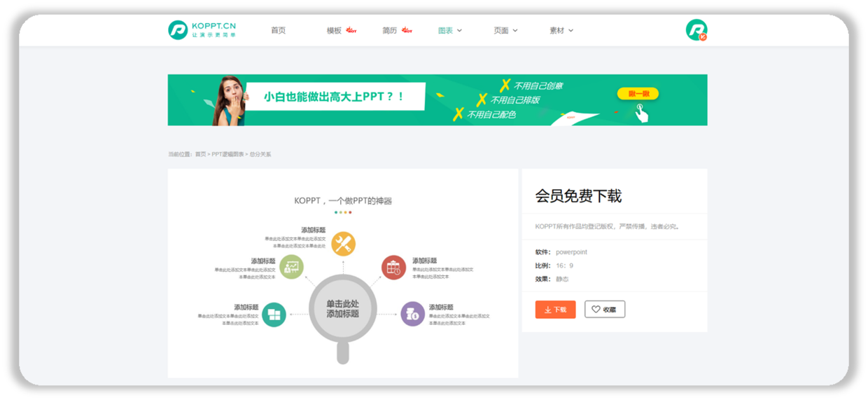Image resolution: width=868 pixels, height=400 pixels.
Task: Click the powerpoint software value
Action: click(x=571, y=252)
